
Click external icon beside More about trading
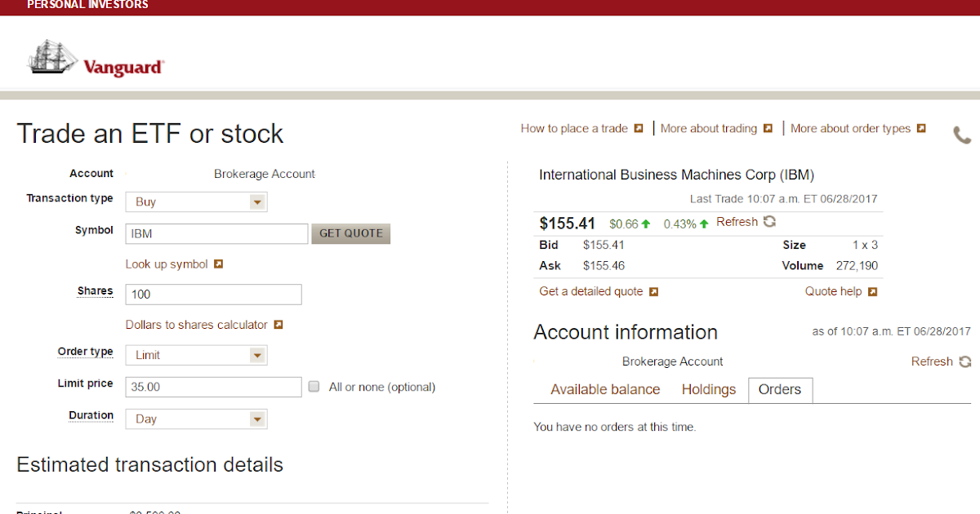tap(768, 128)
